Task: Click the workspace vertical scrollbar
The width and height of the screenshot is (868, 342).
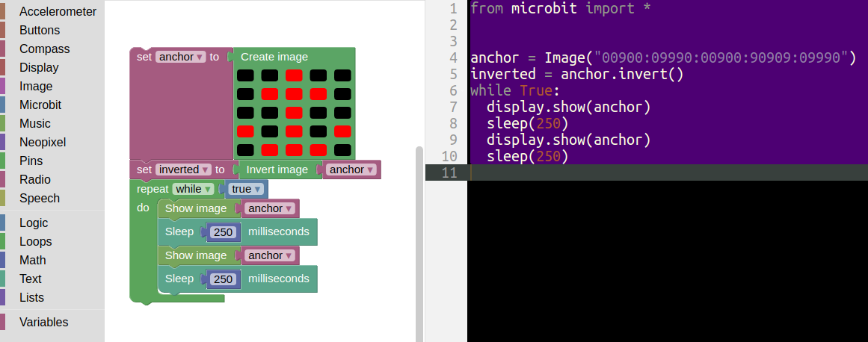Action: [419, 239]
